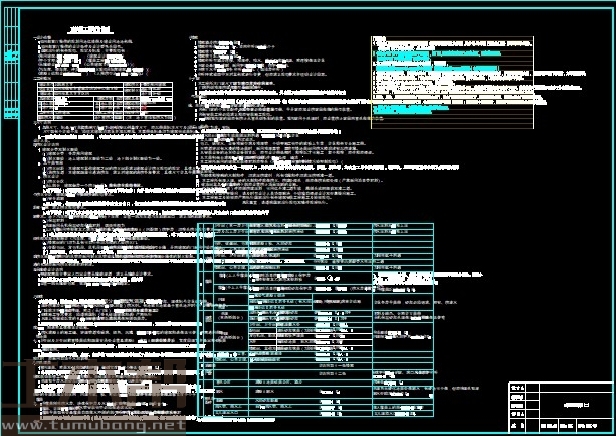Image resolution: width=616 pixels, height=436 pixels.
Task: Click the top-left label cell of title block
Action: click(517, 387)
